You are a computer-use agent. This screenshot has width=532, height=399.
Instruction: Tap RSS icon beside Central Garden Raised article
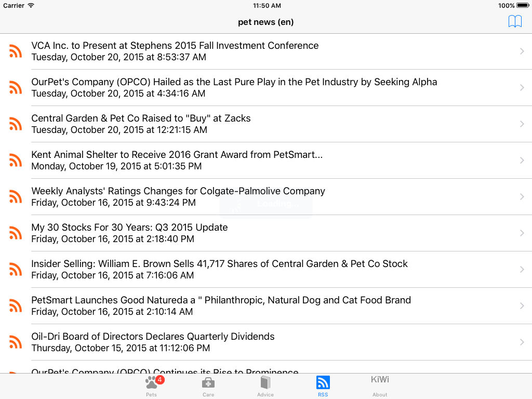[16, 124]
